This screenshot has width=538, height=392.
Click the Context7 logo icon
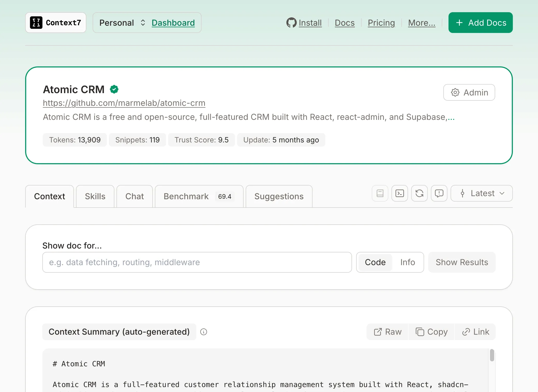(36, 23)
